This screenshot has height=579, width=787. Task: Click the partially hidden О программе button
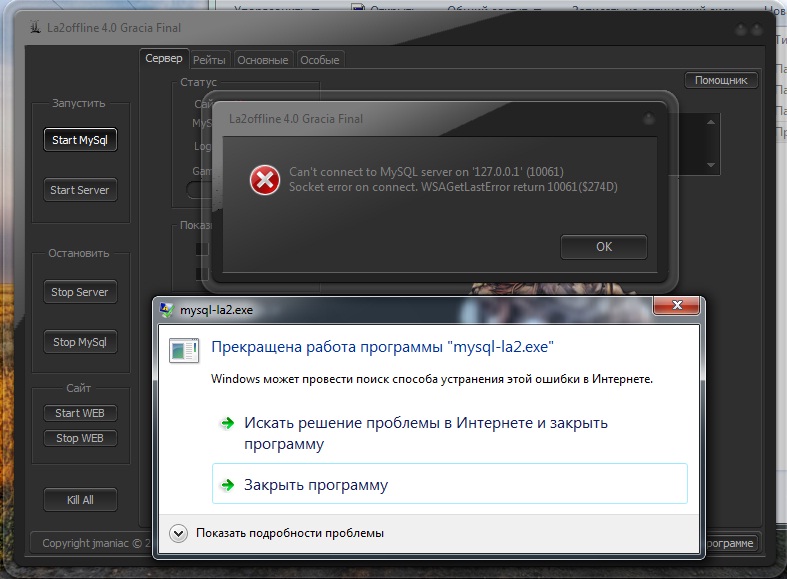click(x=732, y=543)
